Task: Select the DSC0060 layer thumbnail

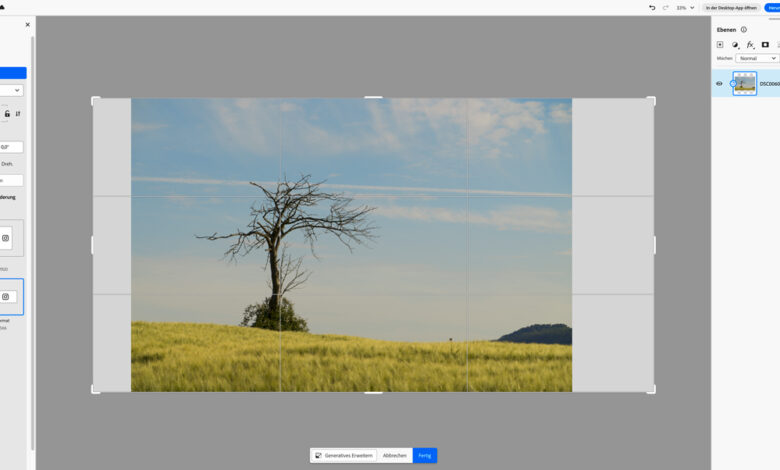Action: click(x=745, y=84)
